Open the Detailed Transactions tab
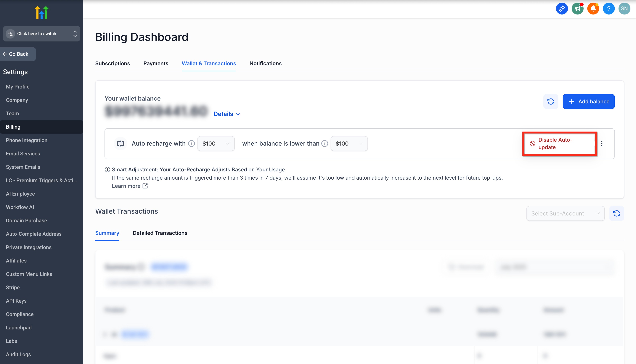 pos(160,233)
